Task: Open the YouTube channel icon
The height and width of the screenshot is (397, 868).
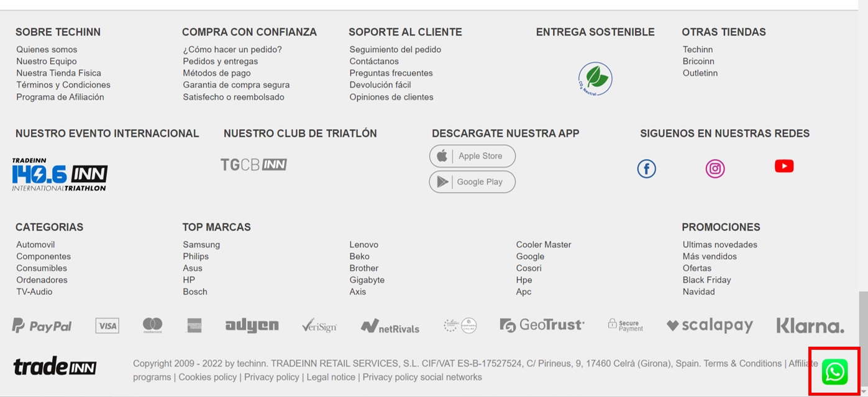Action: point(784,166)
